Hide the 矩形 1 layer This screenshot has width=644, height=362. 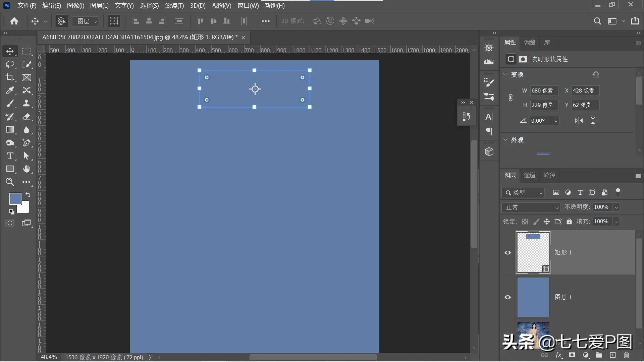[508, 252]
